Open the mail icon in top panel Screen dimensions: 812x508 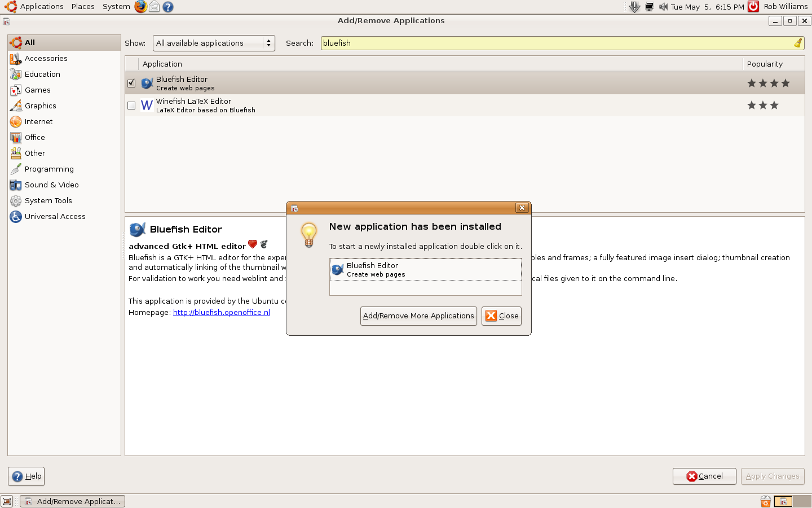tap(154, 7)
